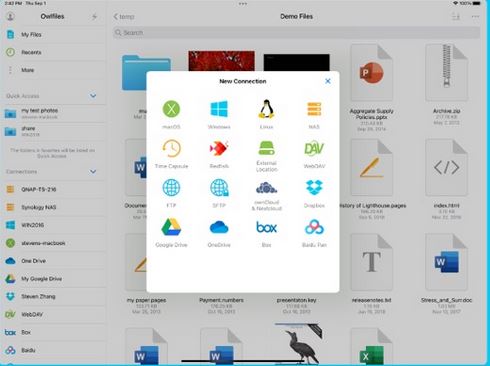Screen dimensions: 490x366
Task: Pick the FTP globe icon
Action: 171,188
